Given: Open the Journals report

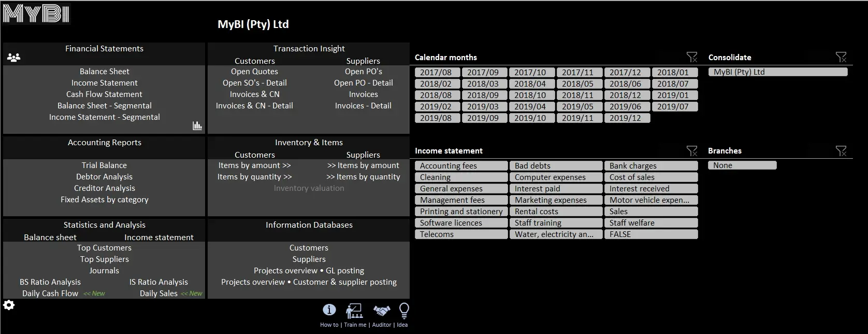Looking at the screenshot, I should pyautogui.click(x=105, y=271).
